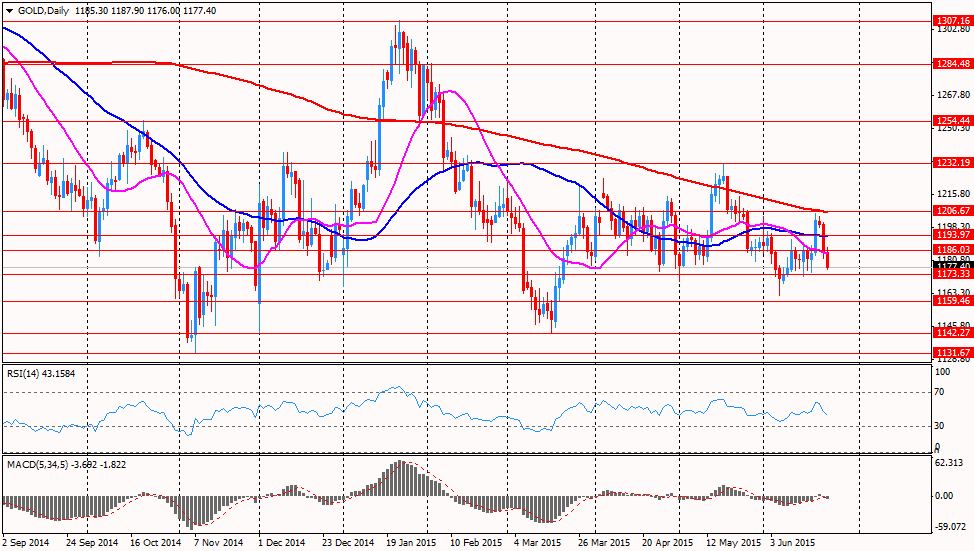Click the 1206.67 red price level tag
Viewport: 974px width, 551px height.
point(953,211)
